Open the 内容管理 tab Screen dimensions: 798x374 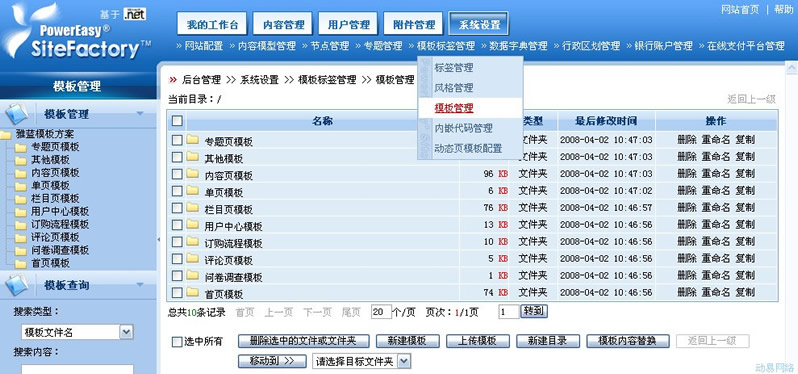pos(283,24)
